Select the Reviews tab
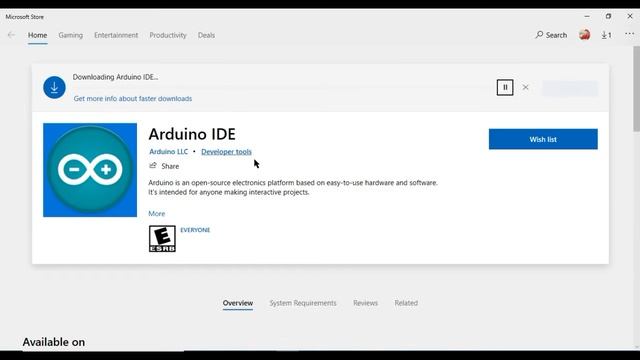Viewport: 640px width, 360px height. pyautogui.click(x=365, y=303)
